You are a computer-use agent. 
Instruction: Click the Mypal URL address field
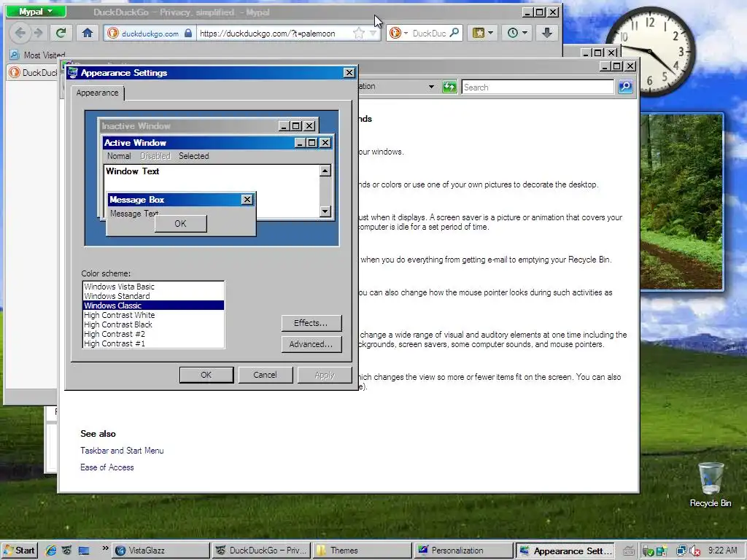tap(274, 34)
